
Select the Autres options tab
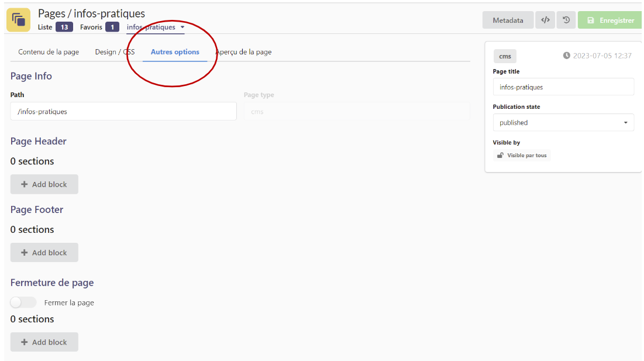point(175,52)
